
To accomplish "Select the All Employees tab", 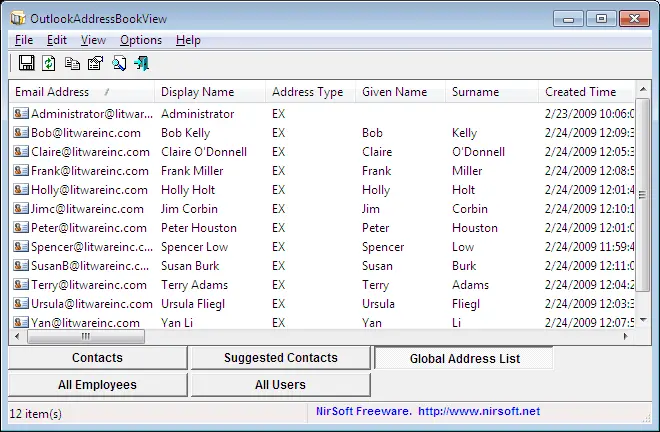I will (97, 385).
